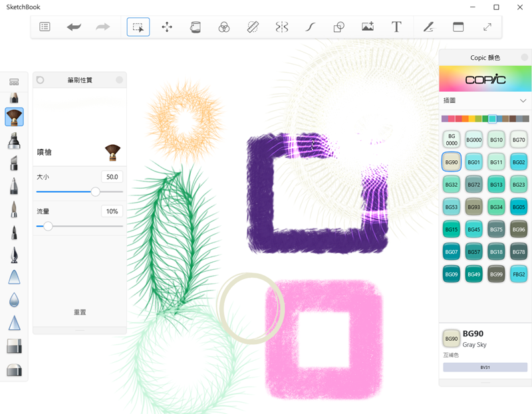Select the ruler guide tool
The image size is (532, 414).
click(253, 27)
